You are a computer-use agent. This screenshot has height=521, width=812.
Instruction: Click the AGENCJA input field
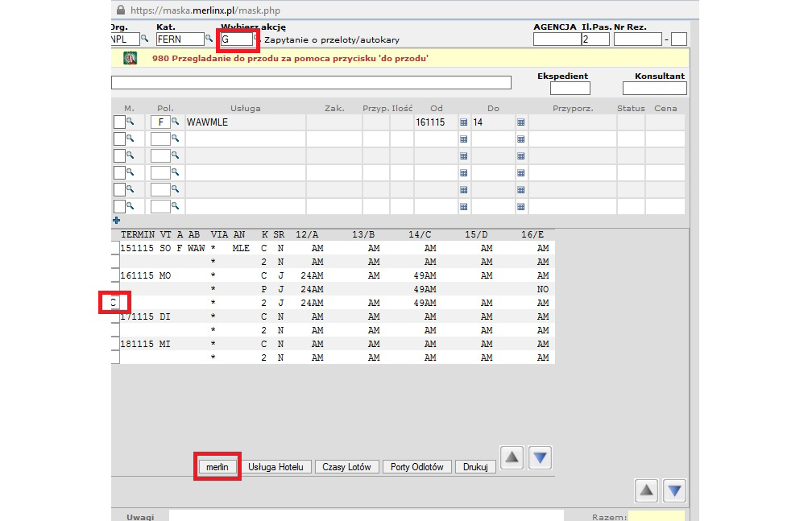pyautogui.click(x=557, y=39)
